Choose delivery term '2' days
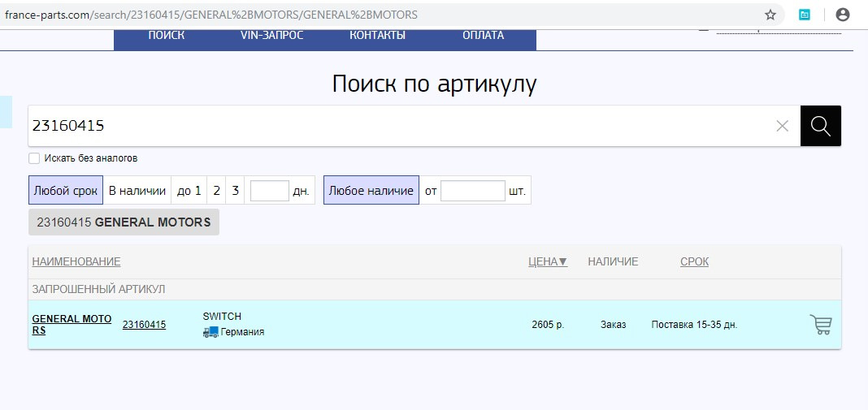This screenshot has height=410, width=868. click(x=216, y=191)
